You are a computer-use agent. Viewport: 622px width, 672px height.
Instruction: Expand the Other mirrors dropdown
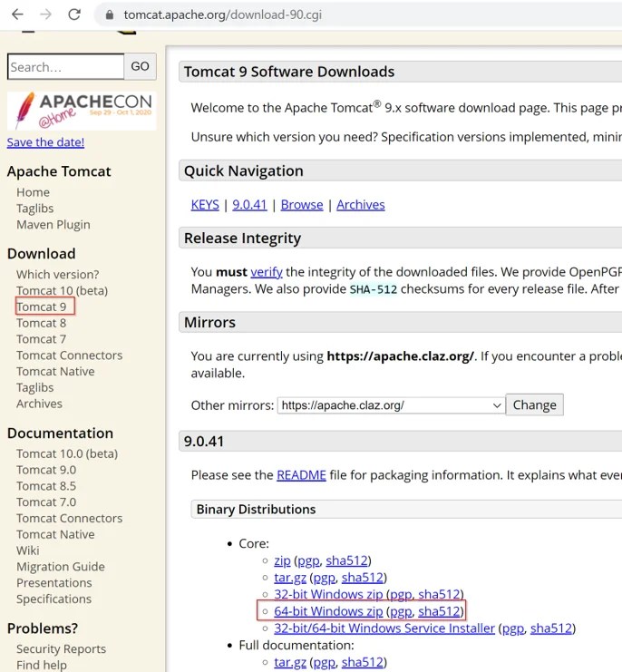coord(392,405)
